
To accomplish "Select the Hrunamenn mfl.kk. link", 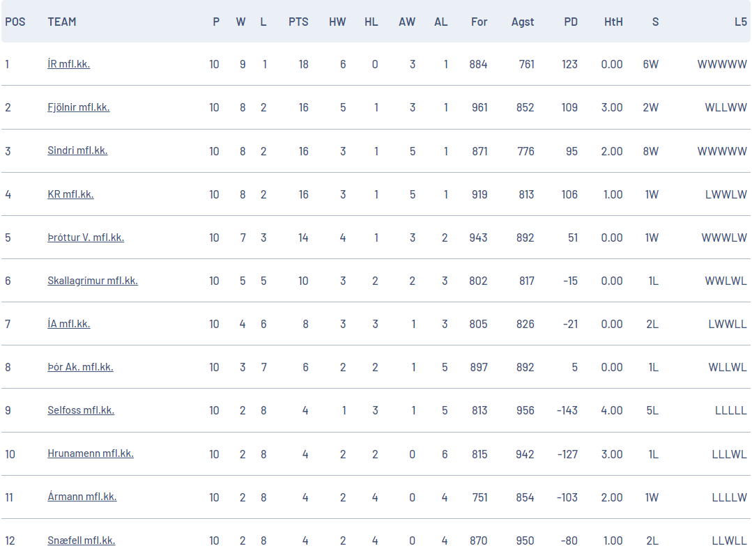I will (91, 453).
